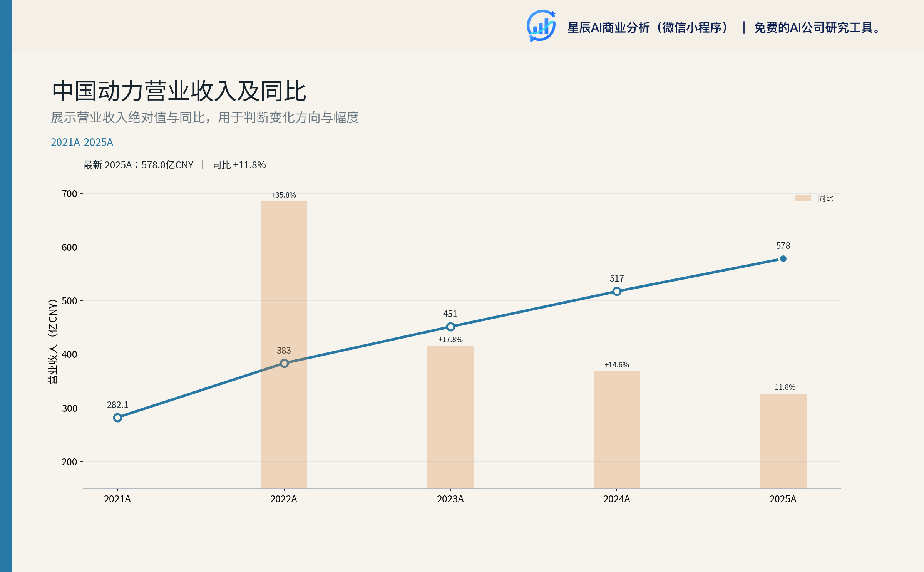
Task: Select the 2021A line marker at 282.1
Action: point(117,418)
